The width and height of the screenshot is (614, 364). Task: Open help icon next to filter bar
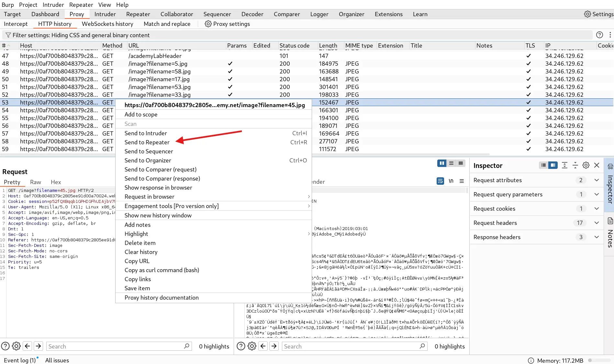(599, 35)
